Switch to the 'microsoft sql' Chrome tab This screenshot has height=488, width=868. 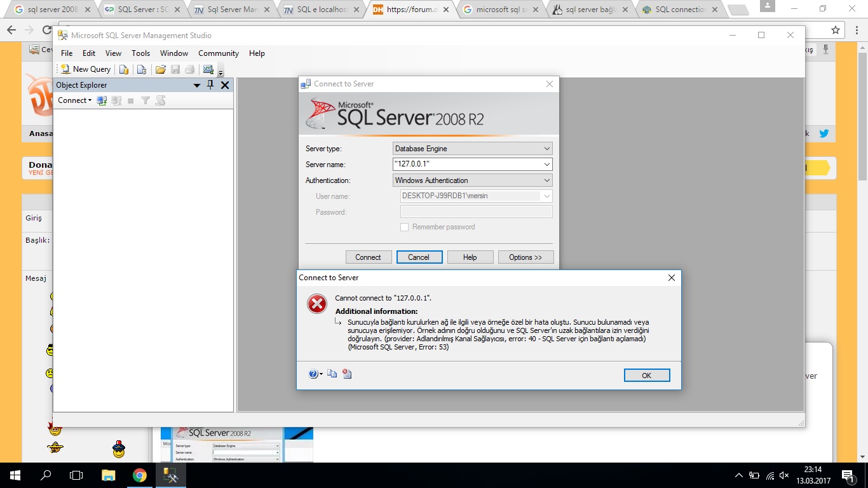[x=503, y=10]
